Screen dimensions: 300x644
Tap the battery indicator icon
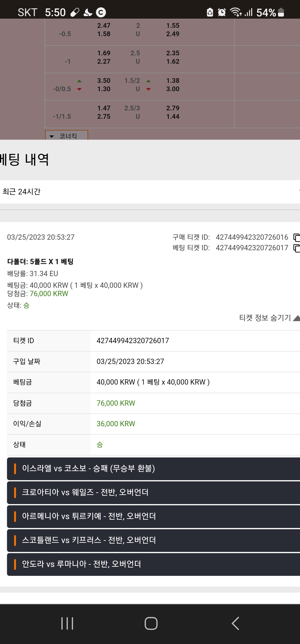281,12
